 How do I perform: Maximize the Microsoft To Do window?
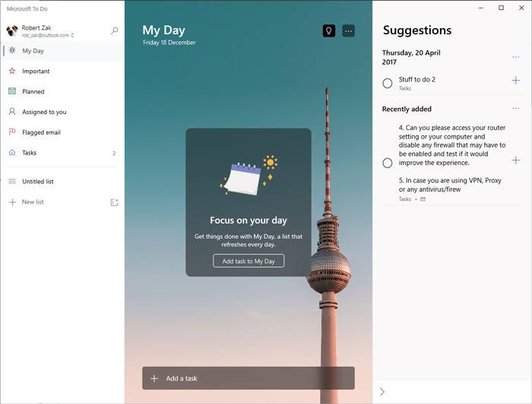(501, 8)
